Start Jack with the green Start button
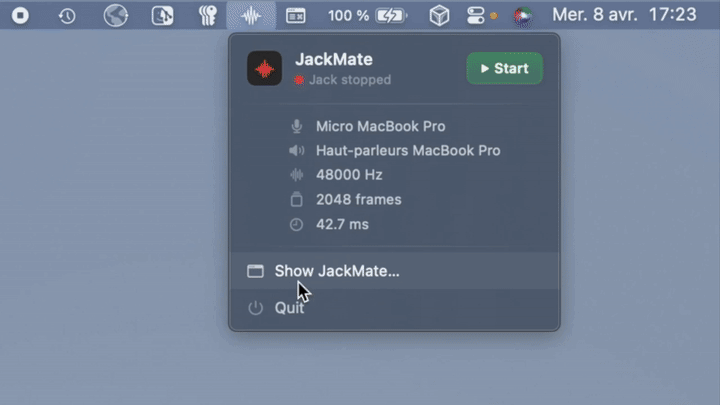The image size is (720, 405). 504,68
